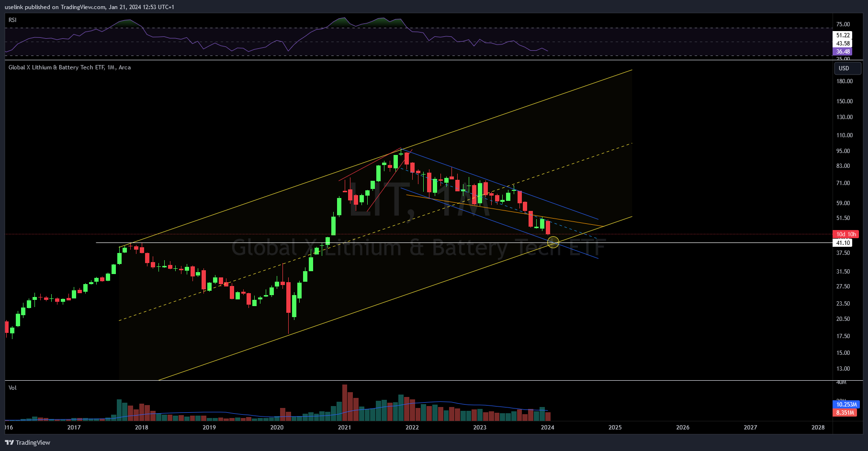Click the 2021 label on time axis

coord(344,428)
